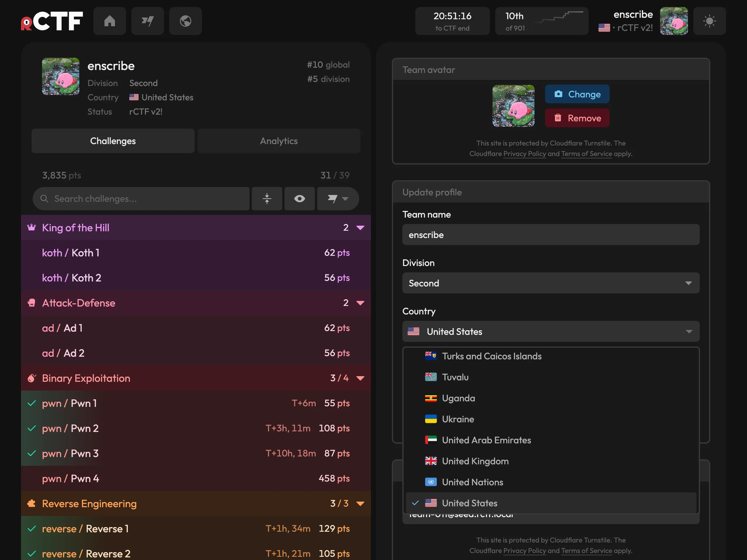Open the challenges flag icon in navbar
This screenshot has width=747, height=560.
[x=148, y=21]
